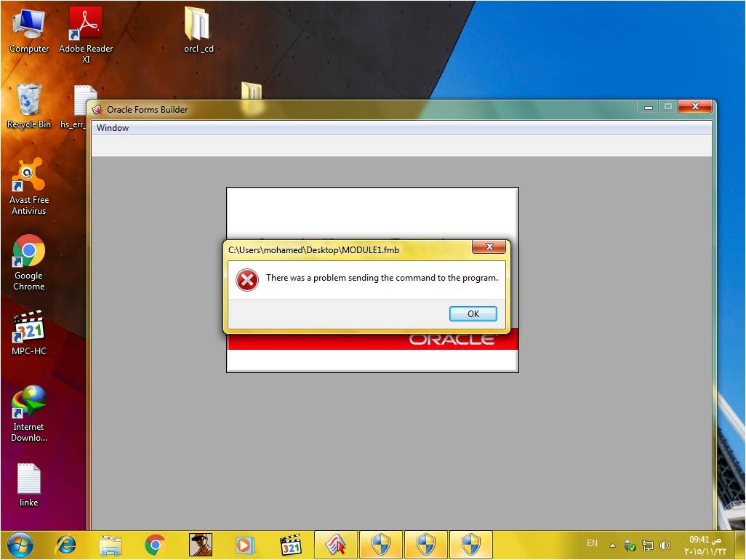Select the orcl_cd folder on desktop

tap(198, 29)
